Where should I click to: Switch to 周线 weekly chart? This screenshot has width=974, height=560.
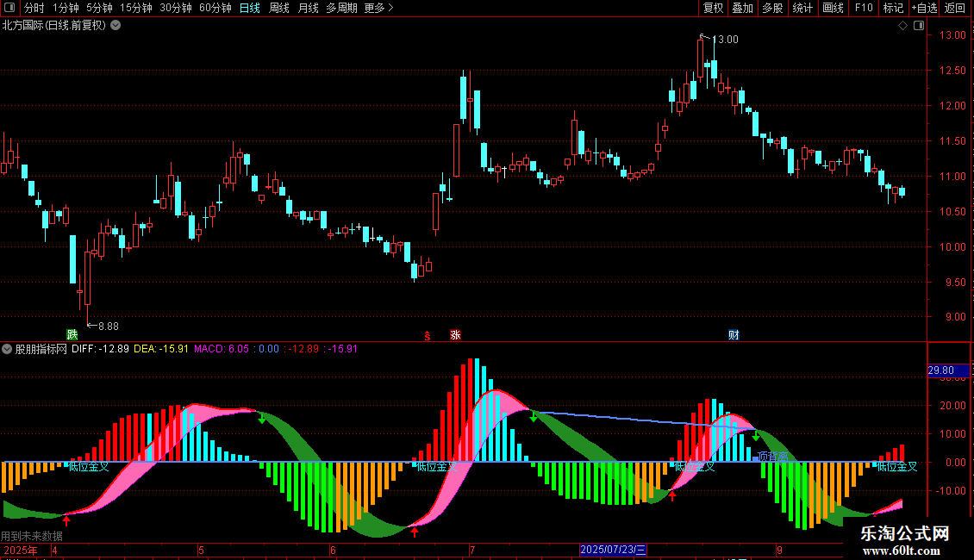coord(279,8)
